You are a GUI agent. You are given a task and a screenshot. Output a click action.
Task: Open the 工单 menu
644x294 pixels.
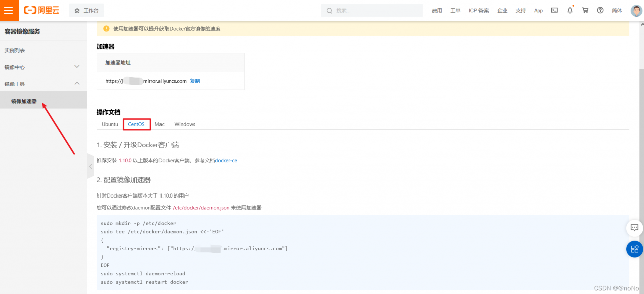[455, 10]
